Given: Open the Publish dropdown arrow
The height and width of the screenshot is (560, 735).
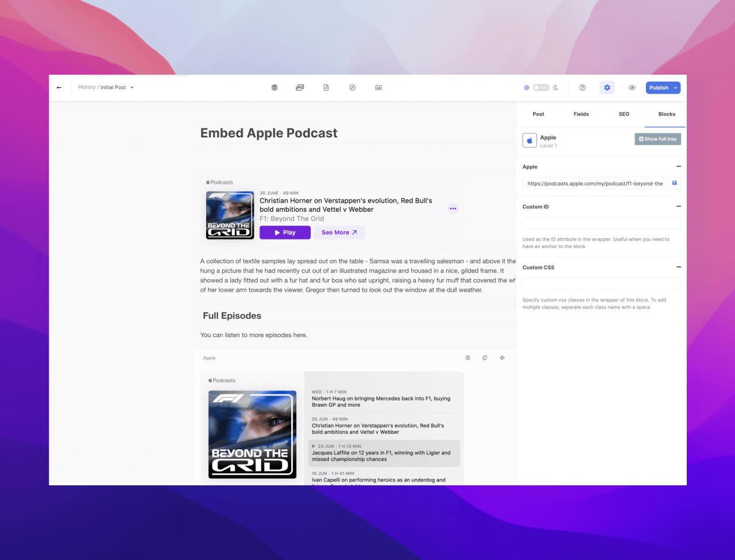Looking at the screenshot, I should 676,88.
